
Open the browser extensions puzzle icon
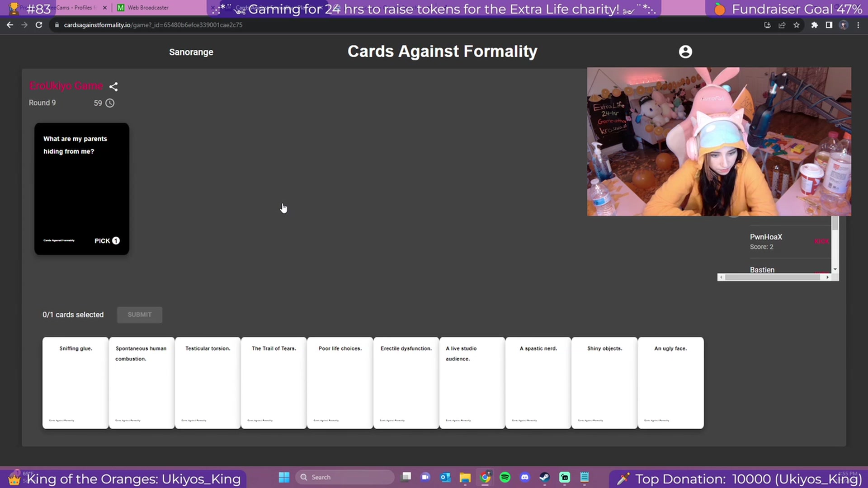click(814, 25)
